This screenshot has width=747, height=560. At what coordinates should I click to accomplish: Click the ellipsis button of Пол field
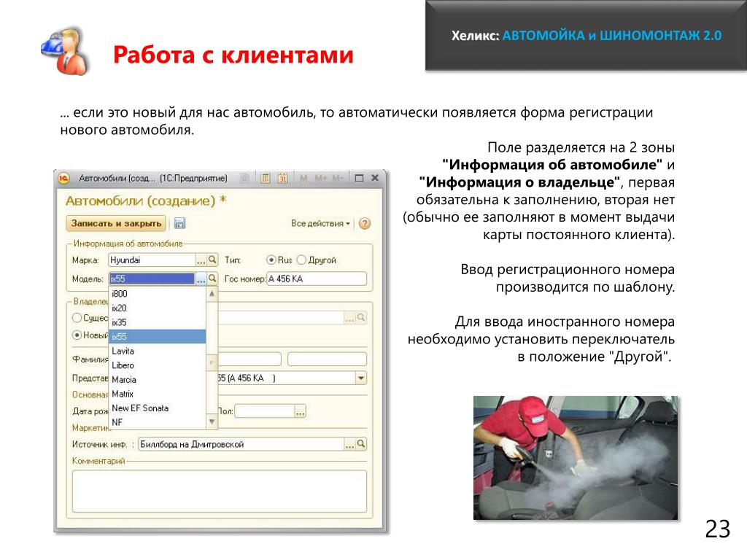tap(300, 411)
